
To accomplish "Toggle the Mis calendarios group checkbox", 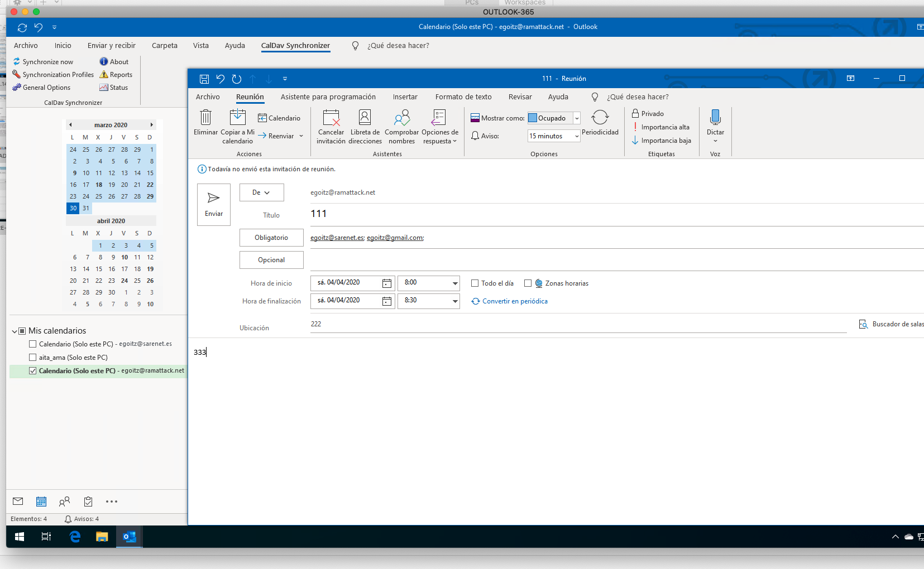I will (22, 331).
